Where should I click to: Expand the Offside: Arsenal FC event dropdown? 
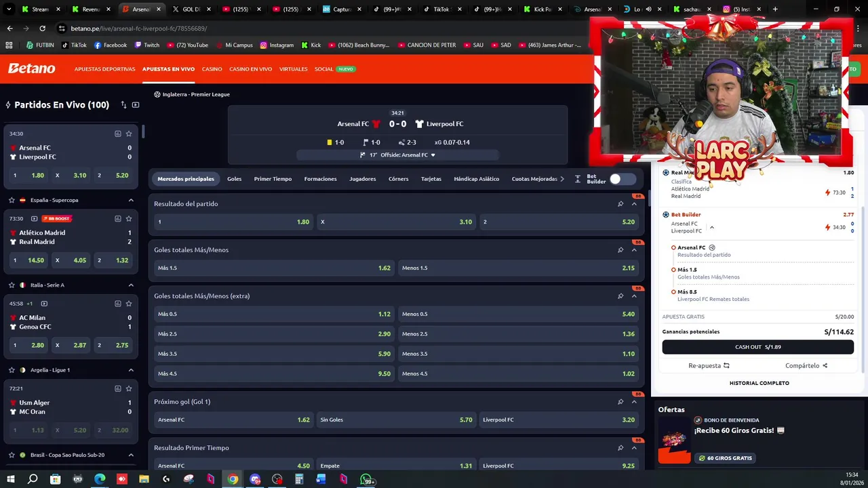pos(433,155)
